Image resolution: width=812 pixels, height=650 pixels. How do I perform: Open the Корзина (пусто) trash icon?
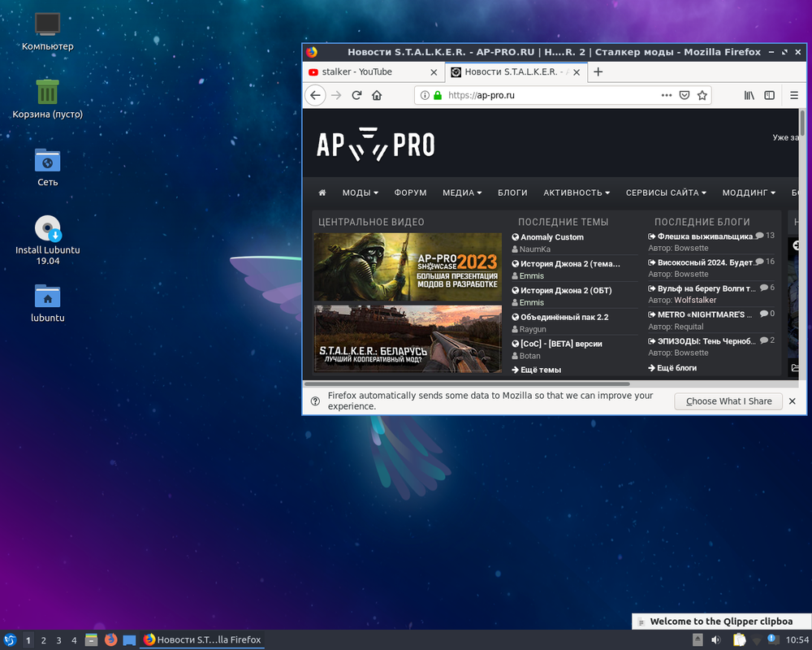click(x=48, y=98)
